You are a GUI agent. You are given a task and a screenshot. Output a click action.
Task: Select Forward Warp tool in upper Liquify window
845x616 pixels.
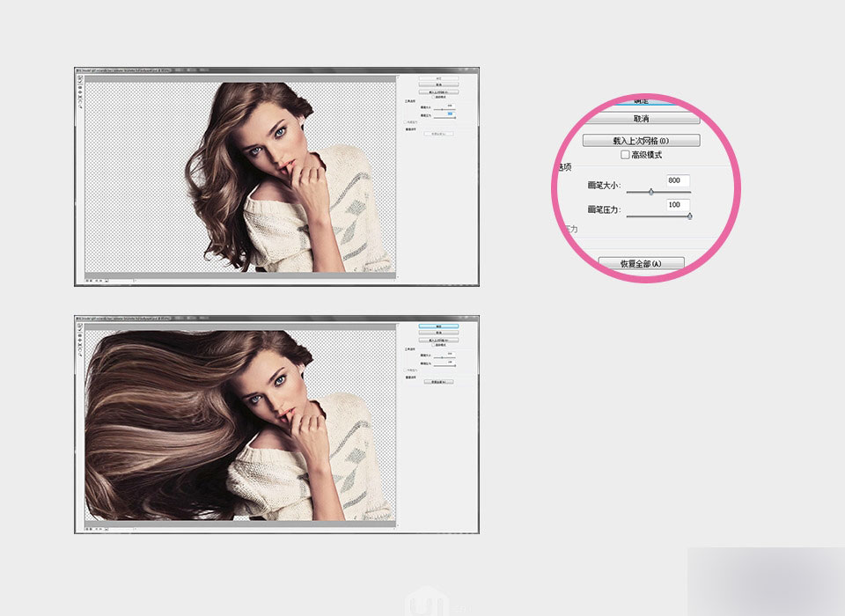click(80, 78)
